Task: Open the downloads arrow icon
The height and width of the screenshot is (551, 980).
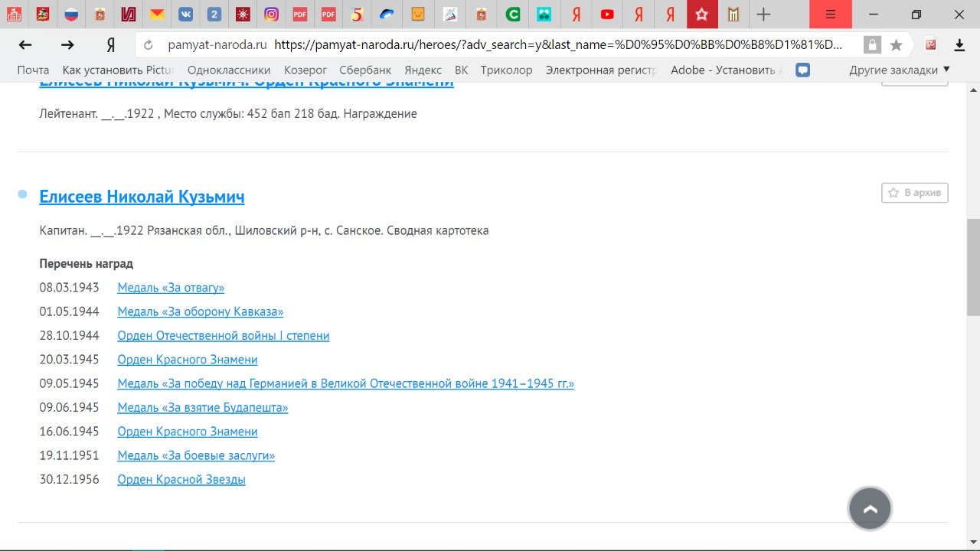Action: coord(959,45)
